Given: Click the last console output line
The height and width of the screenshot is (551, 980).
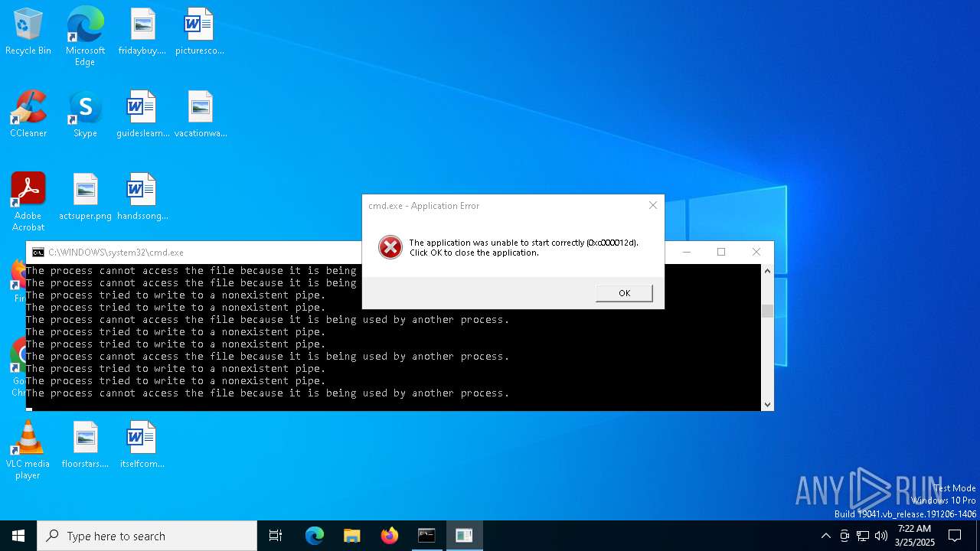Looking at the screenshot, I should click(x=267, y=393).
